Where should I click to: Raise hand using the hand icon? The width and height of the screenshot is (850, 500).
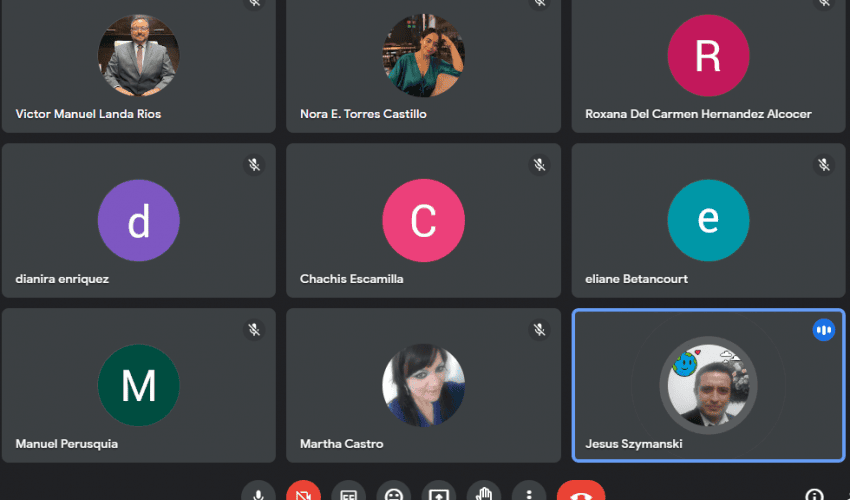pos(484,494)
